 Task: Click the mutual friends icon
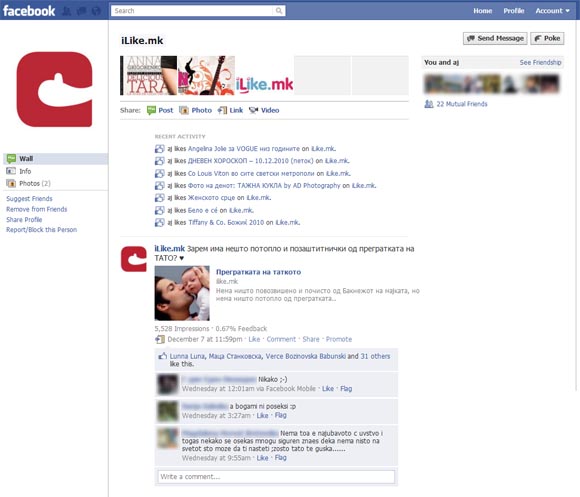429,104
